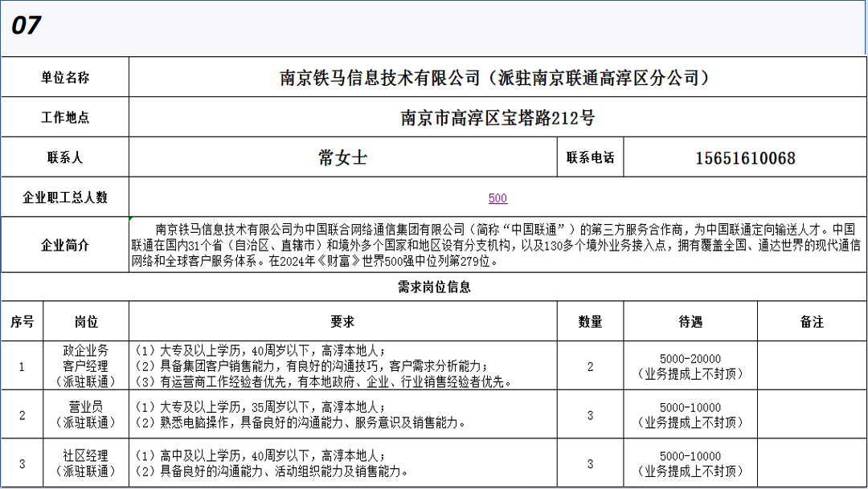
Task: Click the 需求岗位信息 section header
Action: tap(434, 287)
